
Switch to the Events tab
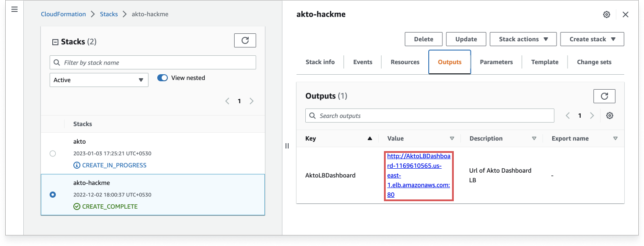click(362, 62)
